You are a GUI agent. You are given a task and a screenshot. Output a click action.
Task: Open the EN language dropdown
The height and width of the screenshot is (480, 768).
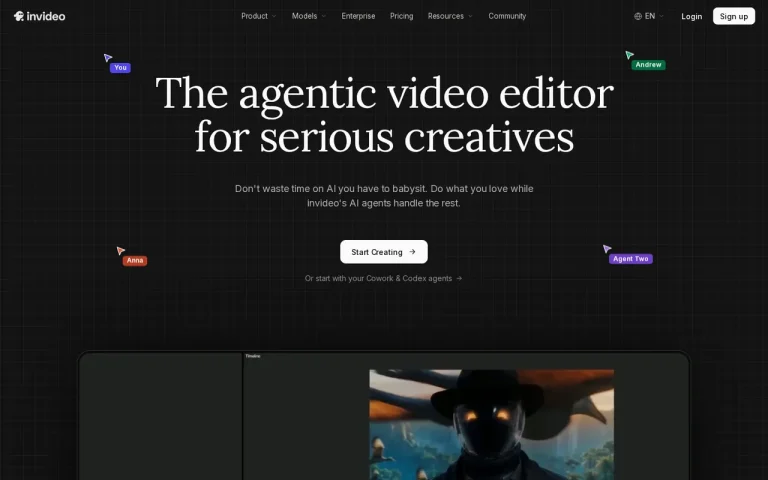[x=649, y=16]
